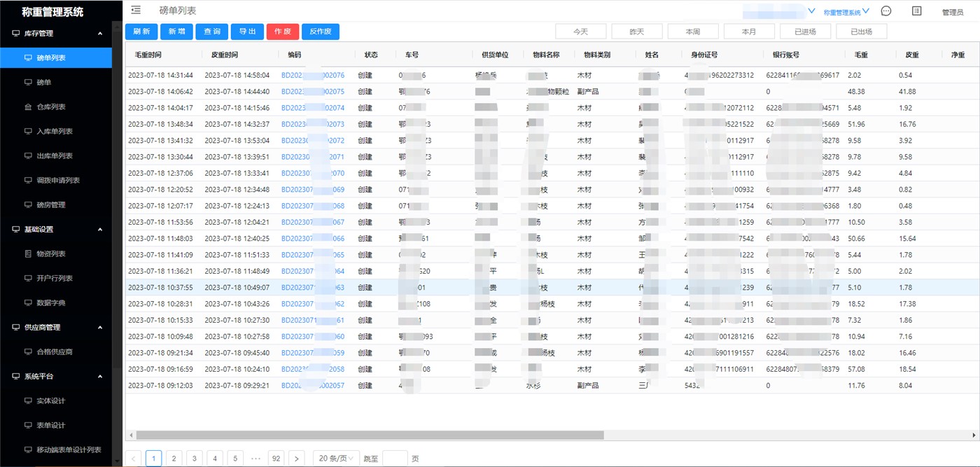Filter records by 已进场
The width and height of the screenshot is (980, 467).
805,32
